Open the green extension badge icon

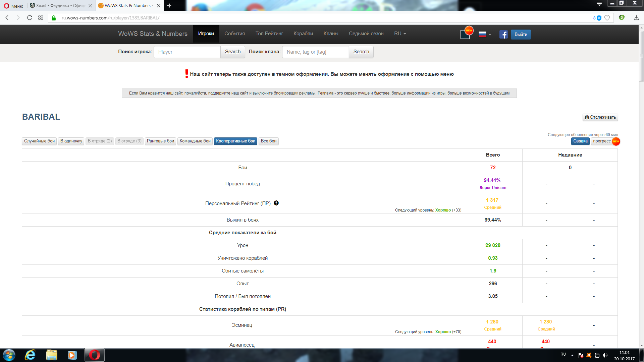click(622, 17)
